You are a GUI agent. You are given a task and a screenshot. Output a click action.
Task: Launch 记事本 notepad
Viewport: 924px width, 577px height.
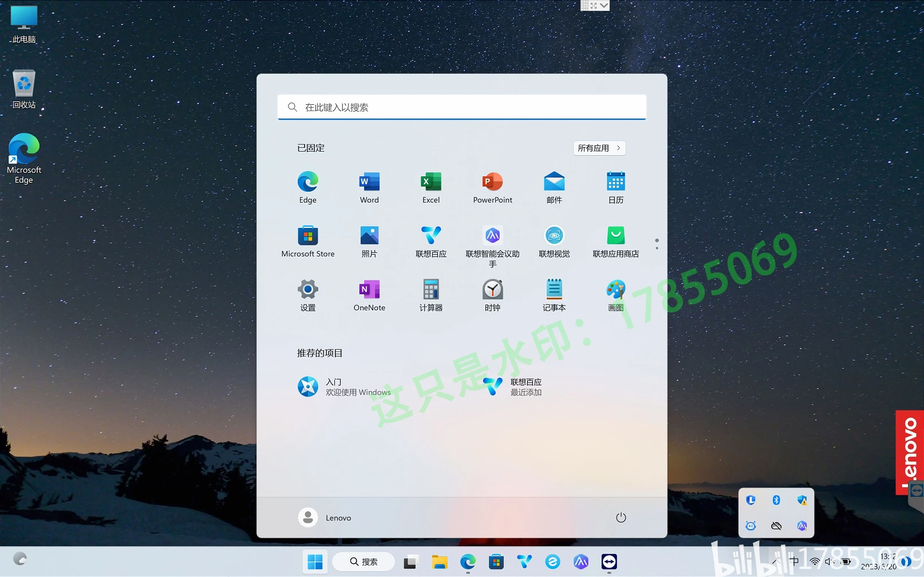[x=554, y=295]
